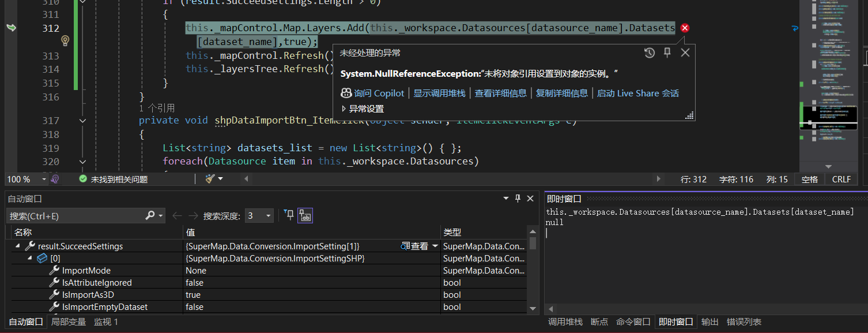Click the 列: 15 column indicator
Viewport: 868px width, 333px height.
pyautogui.click(x=777, y=179)
